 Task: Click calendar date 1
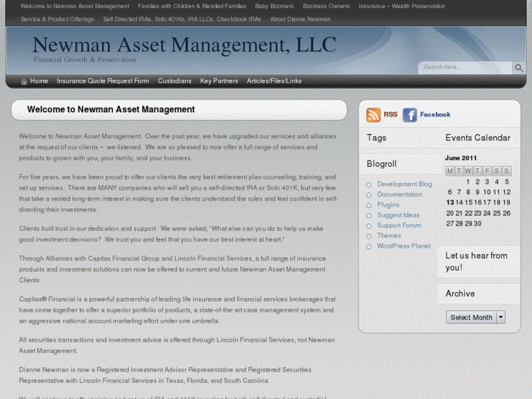468,182
